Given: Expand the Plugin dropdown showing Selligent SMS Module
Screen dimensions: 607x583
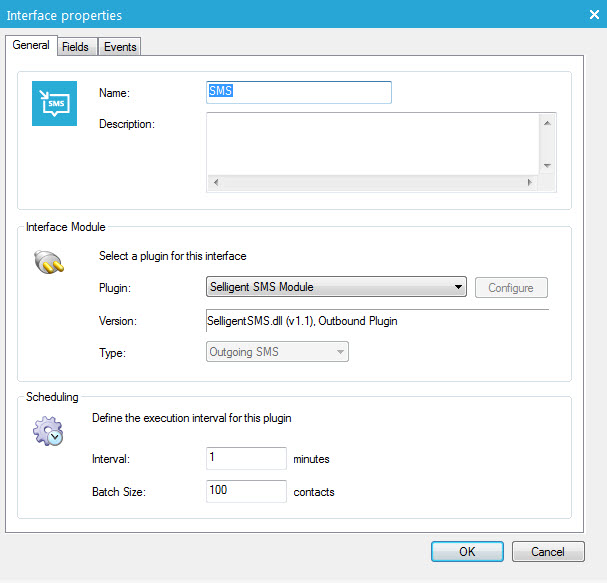Looking at the screenshot, I should pos(336,288).
